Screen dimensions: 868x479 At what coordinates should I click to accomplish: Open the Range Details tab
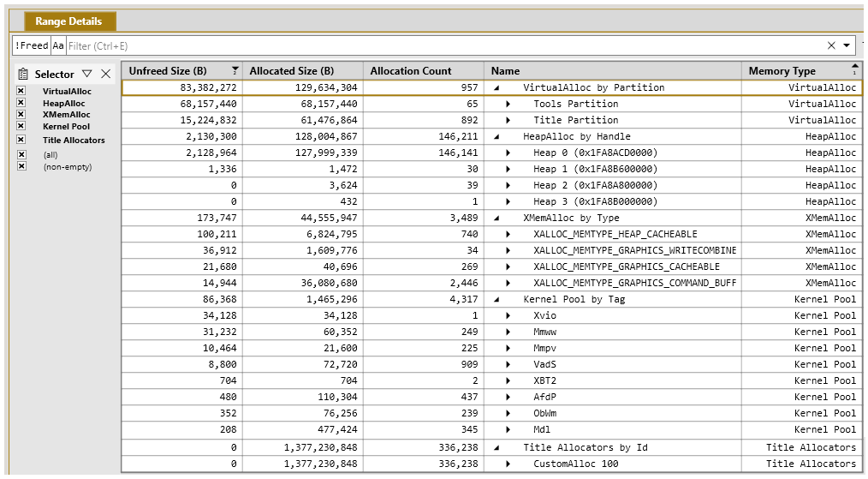(69, 21)
